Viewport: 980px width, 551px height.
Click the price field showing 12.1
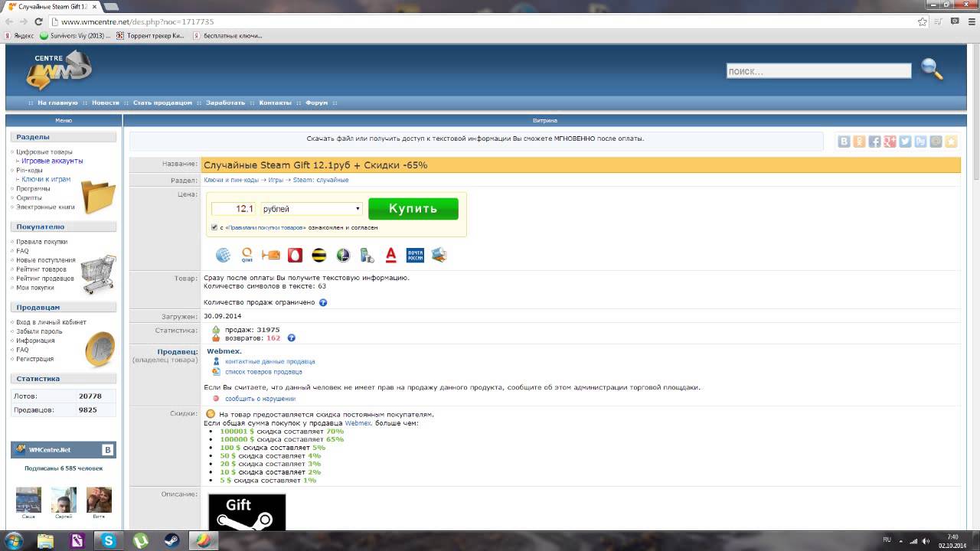point(234,208)
